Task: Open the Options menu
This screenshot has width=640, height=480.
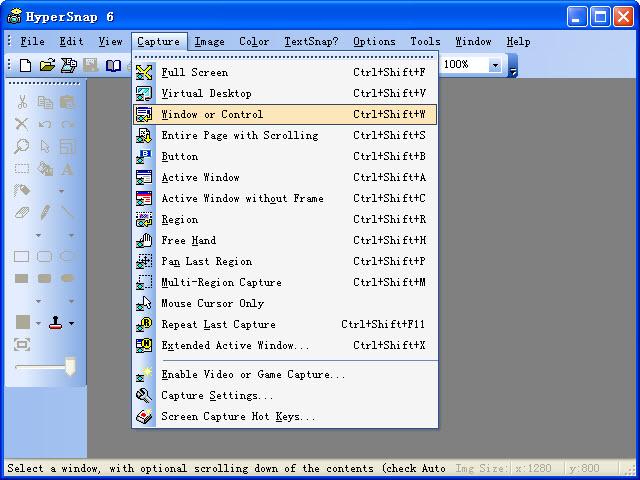Action: 374,41
